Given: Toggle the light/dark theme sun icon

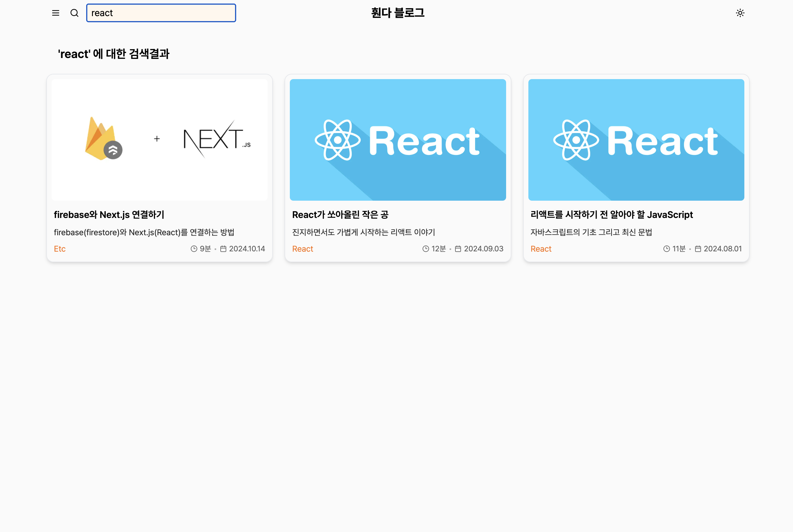Looking at the screenshot, I should click(740, 13).
